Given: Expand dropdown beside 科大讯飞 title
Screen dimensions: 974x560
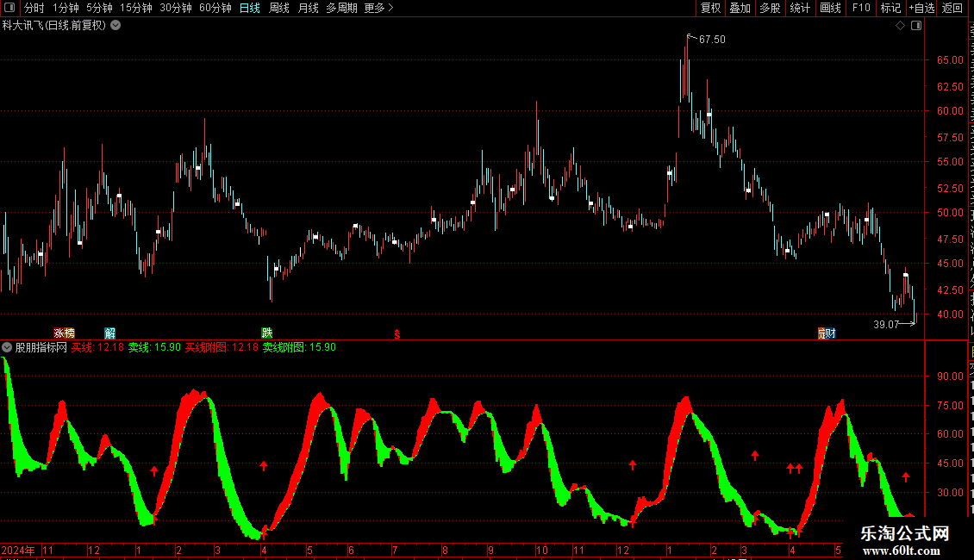Looking at the screenshot, I should pyautogui.click(x=116, y=26).
